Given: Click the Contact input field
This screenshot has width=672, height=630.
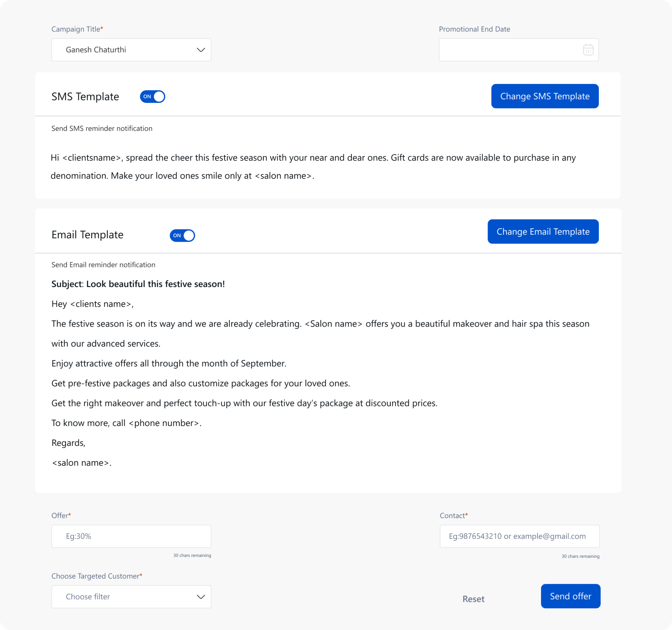Looking at the screenshot, I should tap(519, 536).
